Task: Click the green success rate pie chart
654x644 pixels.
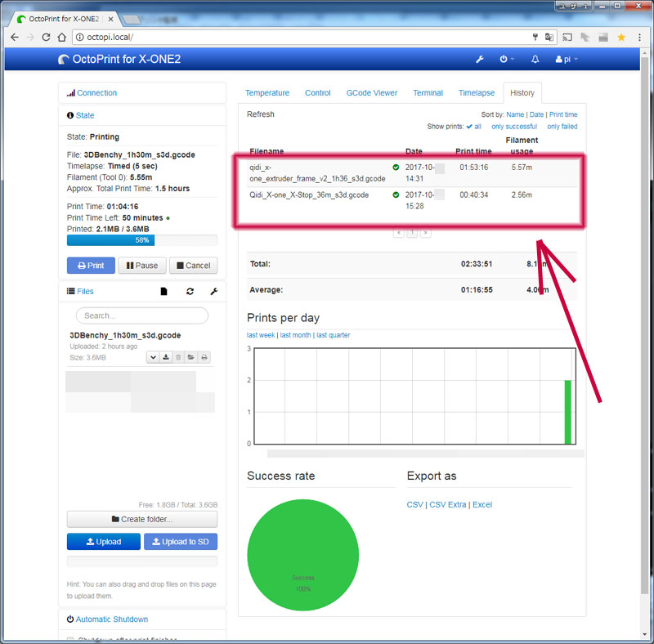Action: (x=303, y=555)
